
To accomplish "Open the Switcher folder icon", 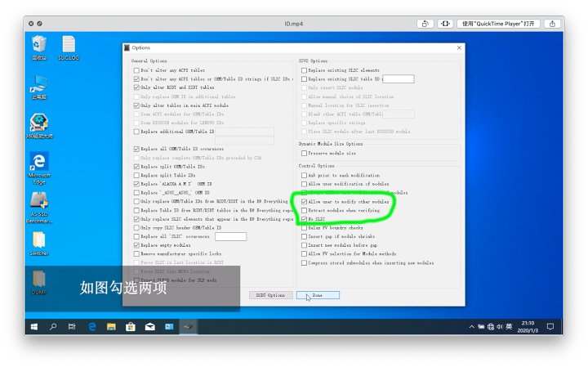I will 39,241.
